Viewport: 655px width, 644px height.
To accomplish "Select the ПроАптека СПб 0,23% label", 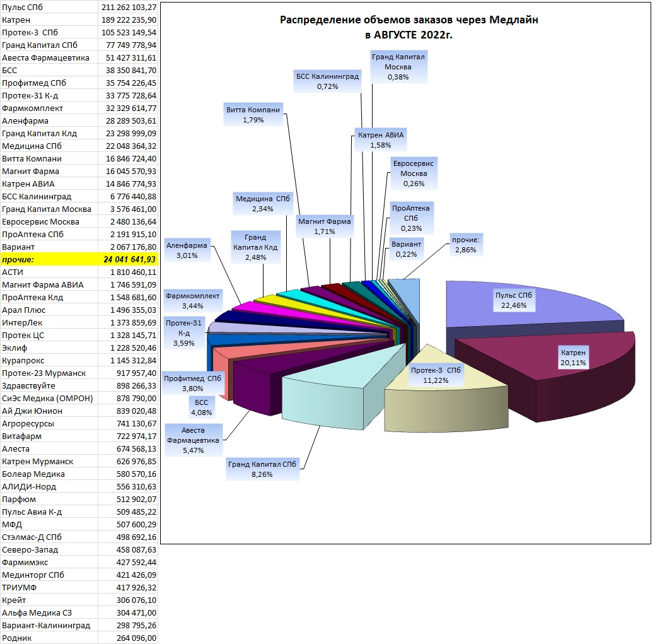I will pyautogui.click(x=411, y=218).
